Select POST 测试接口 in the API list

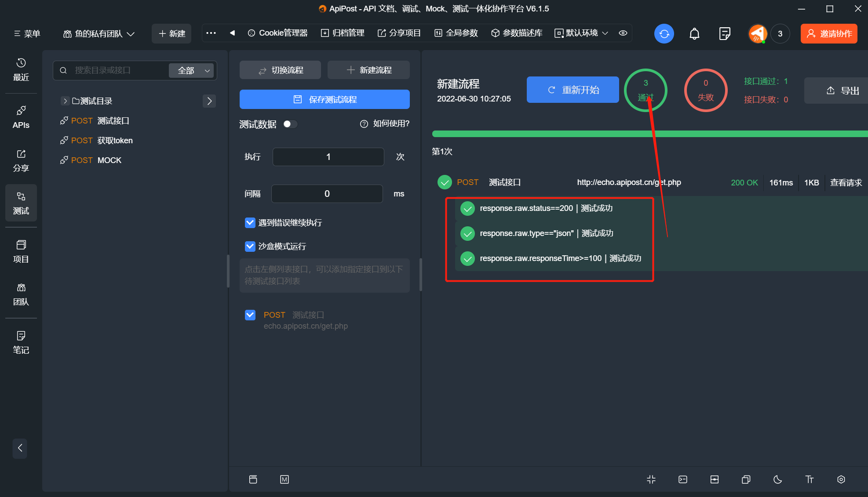point(94,121)
